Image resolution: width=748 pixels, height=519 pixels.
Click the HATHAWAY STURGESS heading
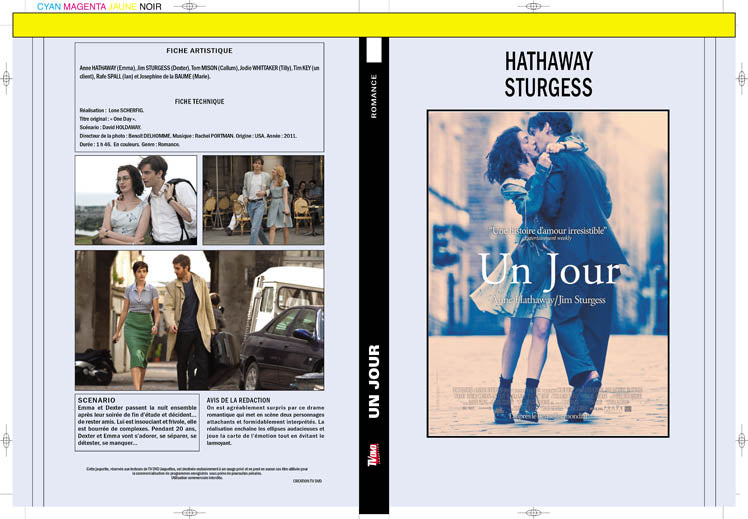tap(549, 74)
